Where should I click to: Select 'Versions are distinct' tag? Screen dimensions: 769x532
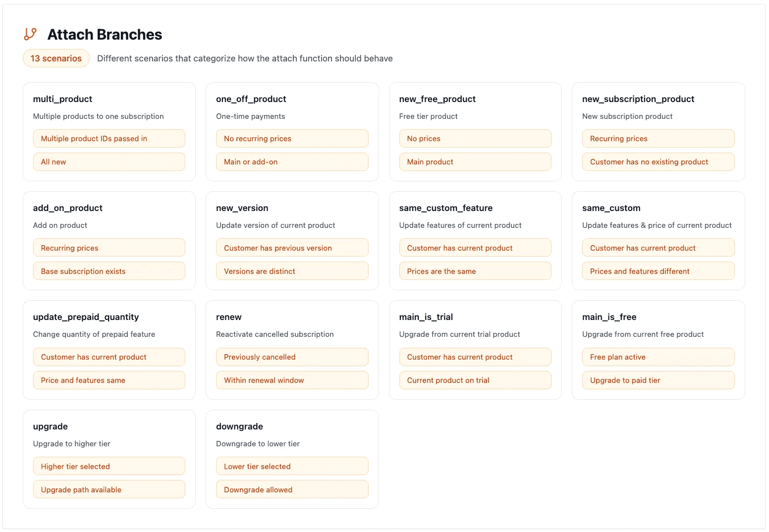[x=292, y=271]
